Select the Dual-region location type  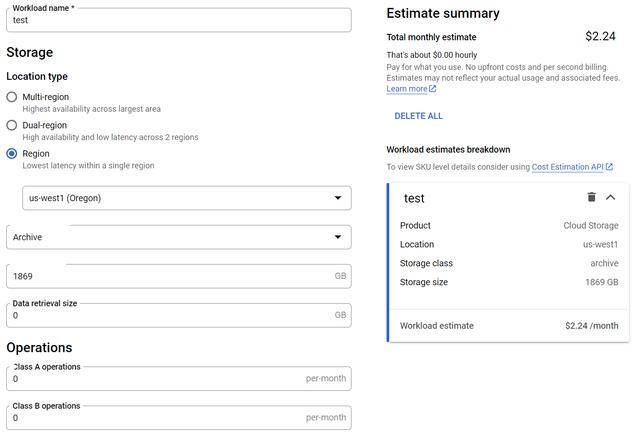click(12, 125)
